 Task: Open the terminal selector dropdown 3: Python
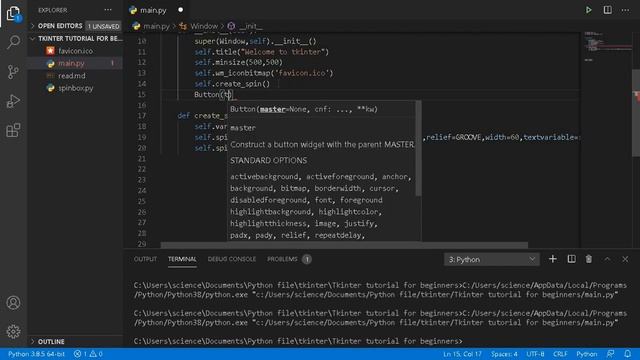(491, 259)
